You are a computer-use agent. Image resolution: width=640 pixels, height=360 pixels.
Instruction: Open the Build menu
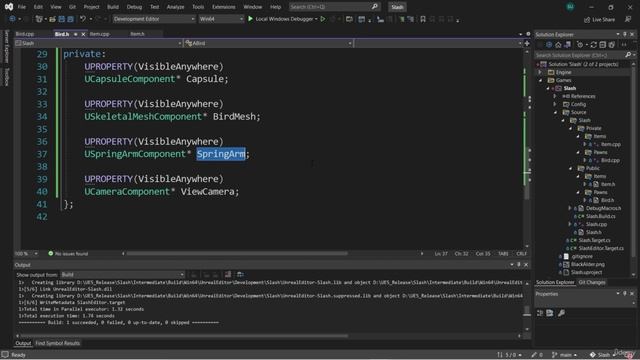click(x=113, y=7)
